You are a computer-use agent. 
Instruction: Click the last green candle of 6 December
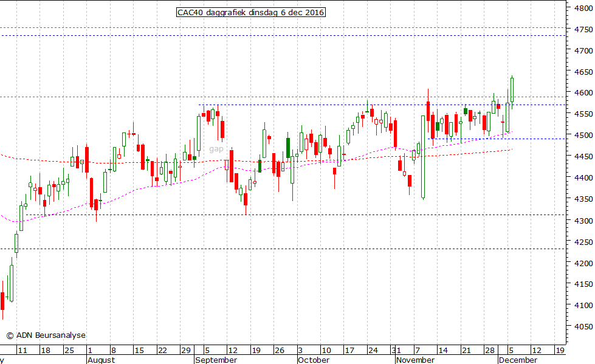pyautogui.click(x=512, y=90)
